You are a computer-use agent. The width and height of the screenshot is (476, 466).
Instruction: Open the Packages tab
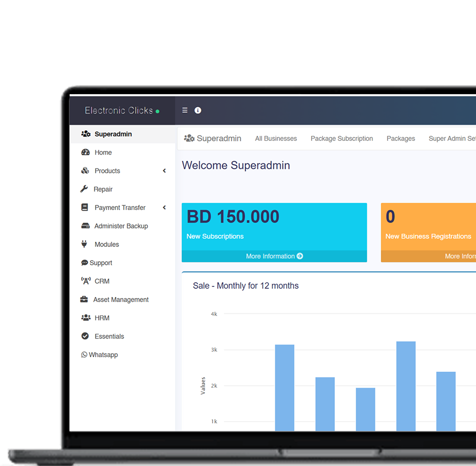click(x=401, y=138)
